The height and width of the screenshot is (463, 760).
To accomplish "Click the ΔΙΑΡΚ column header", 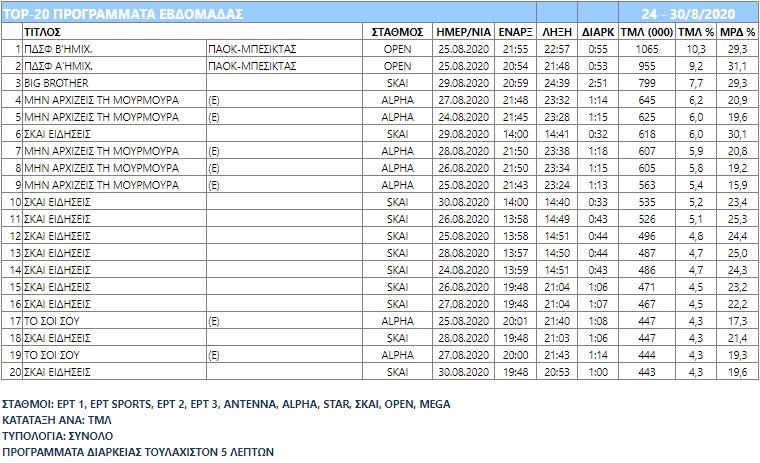I will pos(597,32).
